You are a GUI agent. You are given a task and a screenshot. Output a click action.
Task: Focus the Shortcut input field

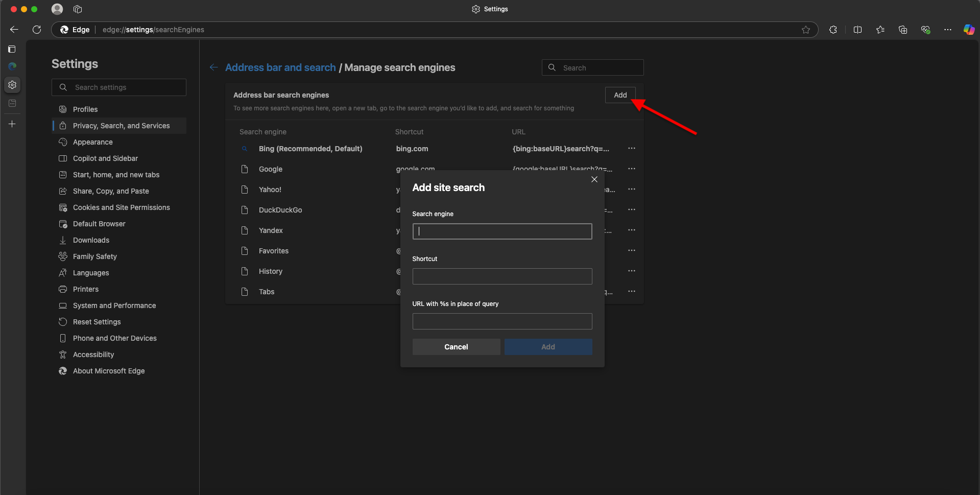pyautogui.click(x=502, y=276)
